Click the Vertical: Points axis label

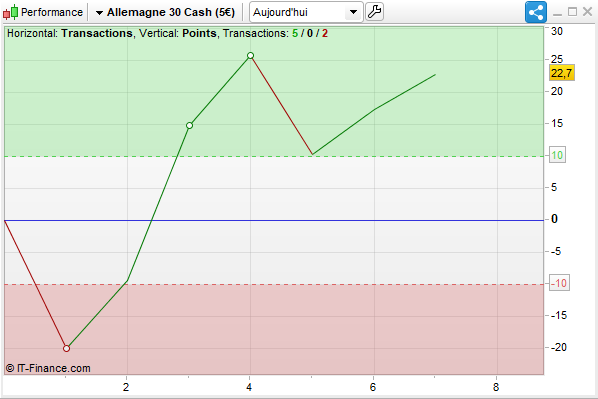click(x=178, y=34)
